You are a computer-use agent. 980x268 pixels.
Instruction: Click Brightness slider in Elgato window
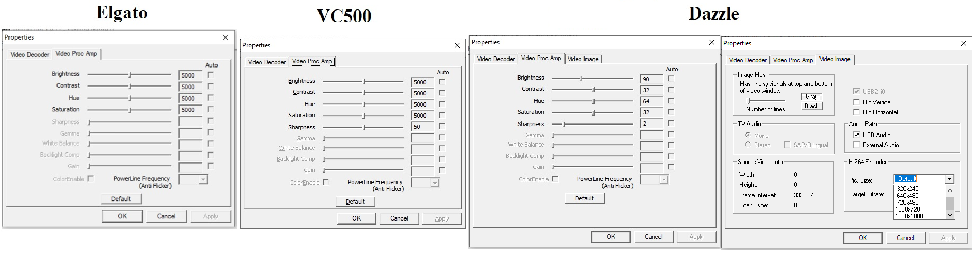tap(129, 75)
